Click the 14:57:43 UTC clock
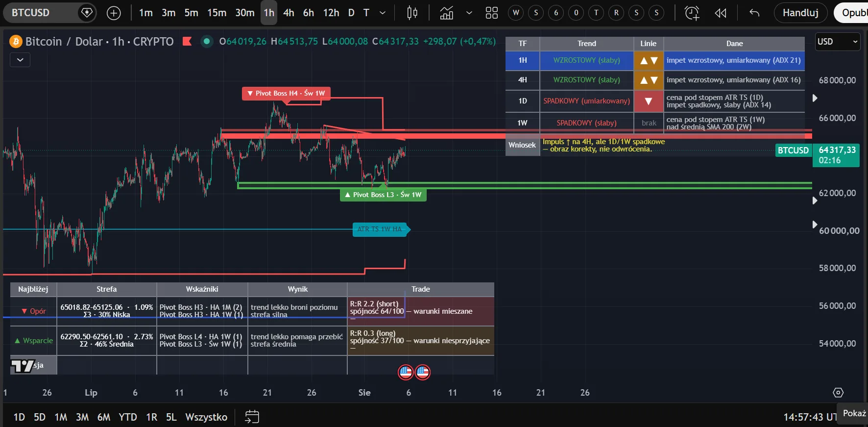Image resolution: width=868 pixels, height=427 pixels. pyautogui.click(x=810, y=417)
